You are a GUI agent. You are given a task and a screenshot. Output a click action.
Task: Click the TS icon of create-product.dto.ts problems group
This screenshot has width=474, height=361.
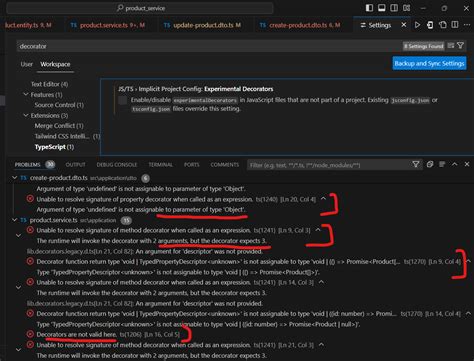(23, 178)
